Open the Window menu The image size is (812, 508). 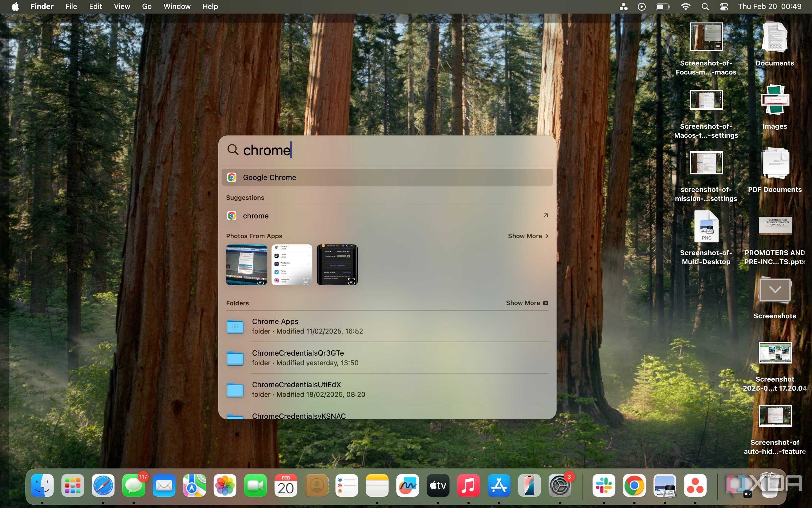pyautogui.click(x=177, y=6)
